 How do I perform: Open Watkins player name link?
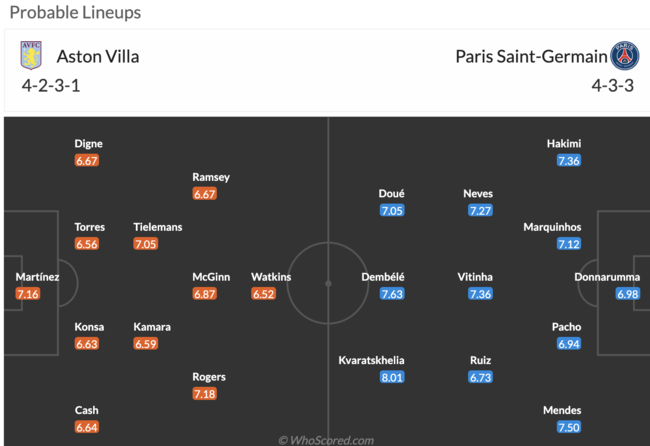271,277
